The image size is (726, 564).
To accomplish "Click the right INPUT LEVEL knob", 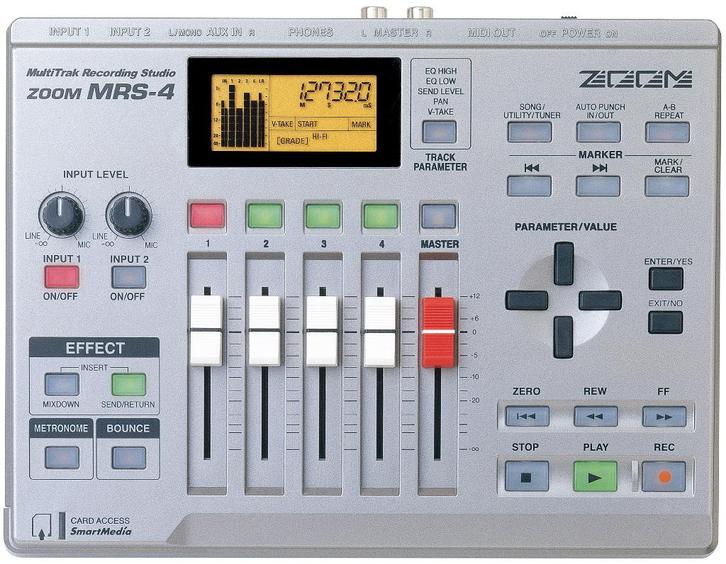I will pyautogui.click(x=129, y=215).
